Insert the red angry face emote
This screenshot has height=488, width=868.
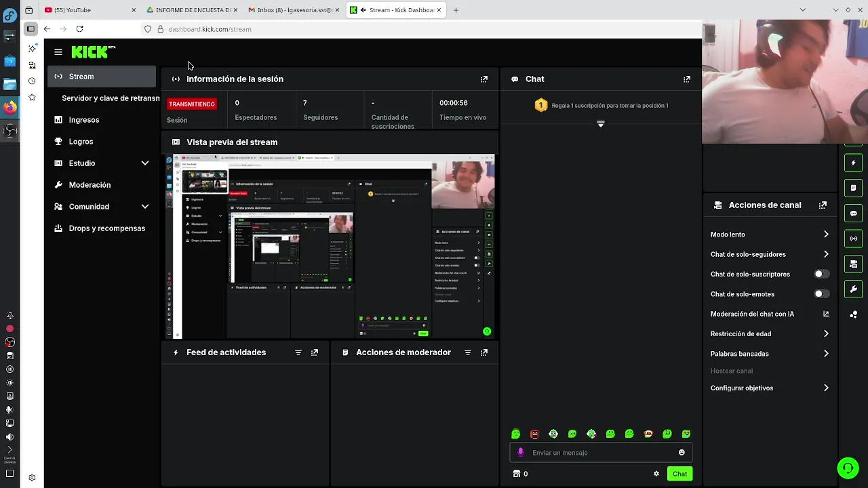click(x=534, y=434)
